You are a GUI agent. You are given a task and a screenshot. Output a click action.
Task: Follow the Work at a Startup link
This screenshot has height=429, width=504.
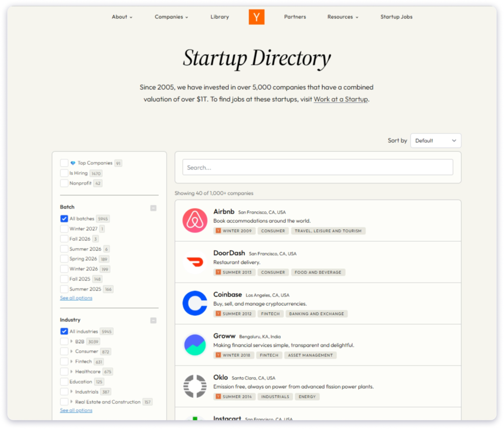pos(341,99)
